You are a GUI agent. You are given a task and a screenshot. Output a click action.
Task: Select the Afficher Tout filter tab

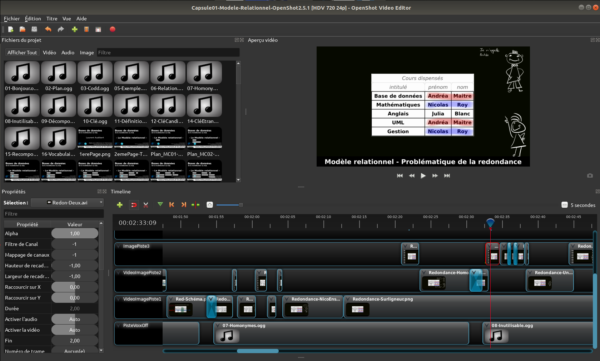point(22,52)
